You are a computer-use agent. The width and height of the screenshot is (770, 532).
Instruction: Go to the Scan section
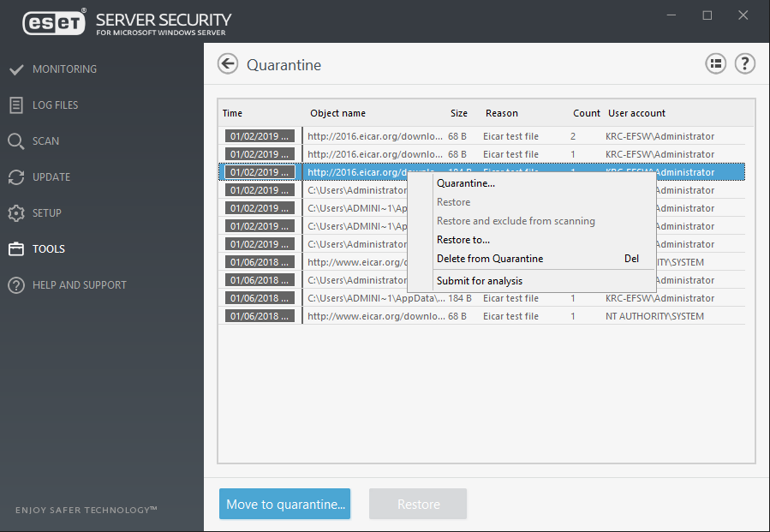(45, 141)
